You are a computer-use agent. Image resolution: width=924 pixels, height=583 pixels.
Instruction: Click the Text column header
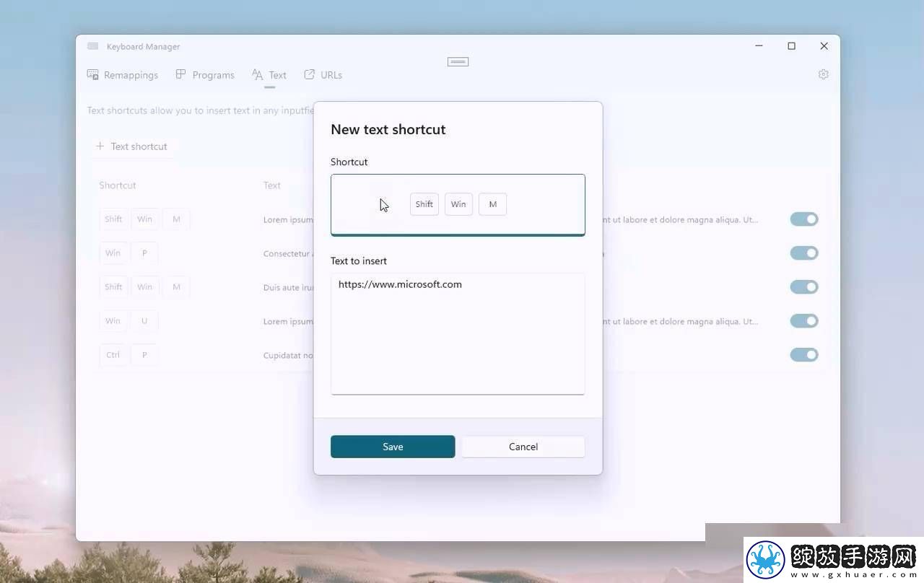272,185
